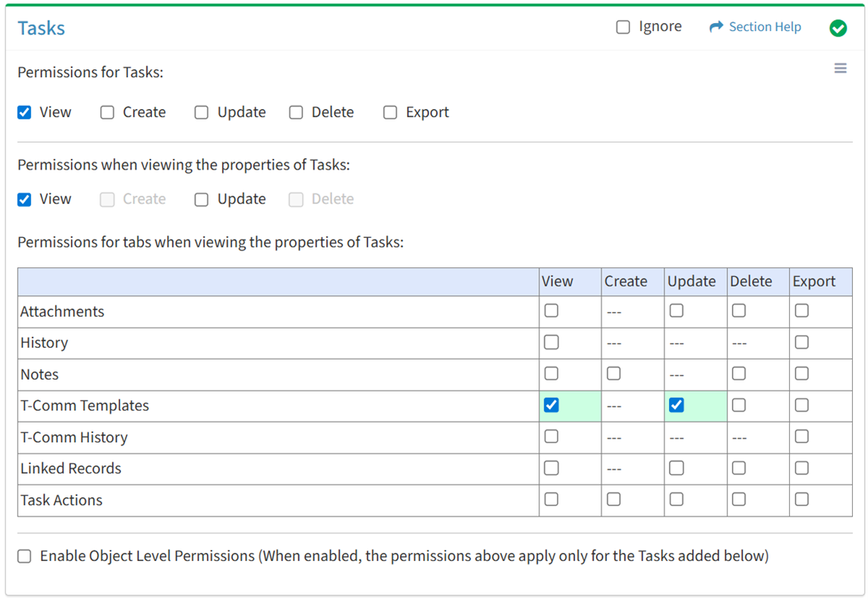Enable Export permission for Tasks
868x600 pixels.
pyautogui.click(x=390, y=112)
